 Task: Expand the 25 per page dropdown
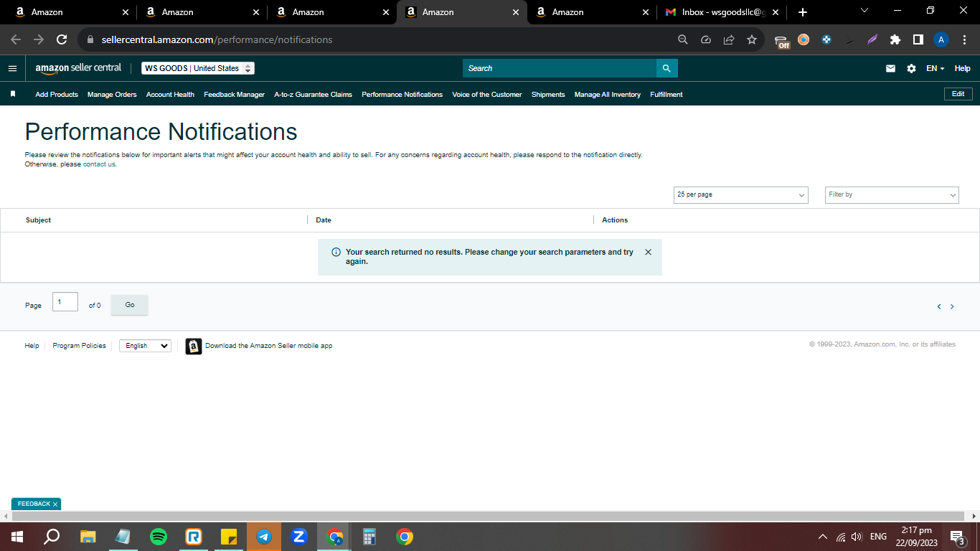741,194
